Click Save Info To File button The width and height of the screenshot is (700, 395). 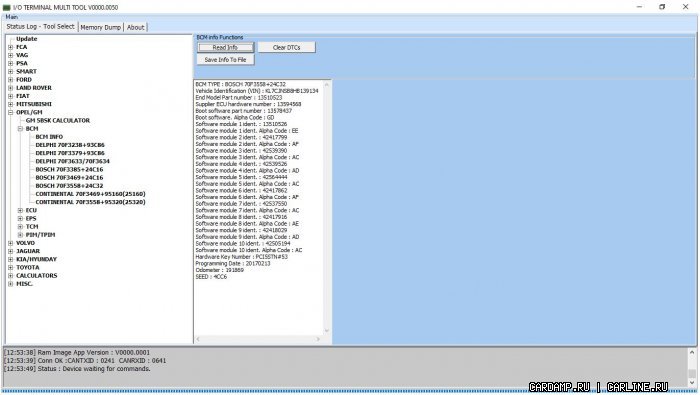[x=225, y=59]
